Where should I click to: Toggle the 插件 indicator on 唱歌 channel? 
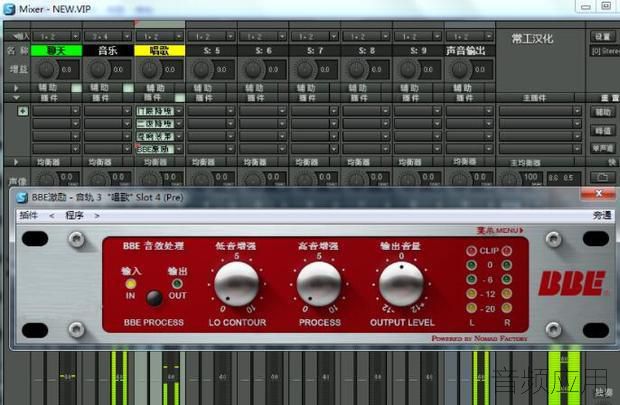pyautogui.click(x=180, y=98)
